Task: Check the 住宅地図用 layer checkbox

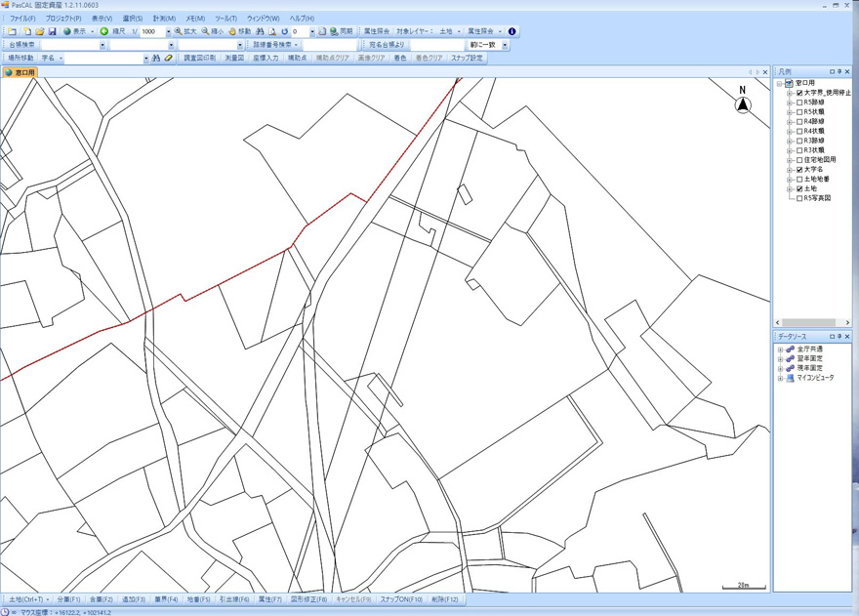Action: pos(799,160)
